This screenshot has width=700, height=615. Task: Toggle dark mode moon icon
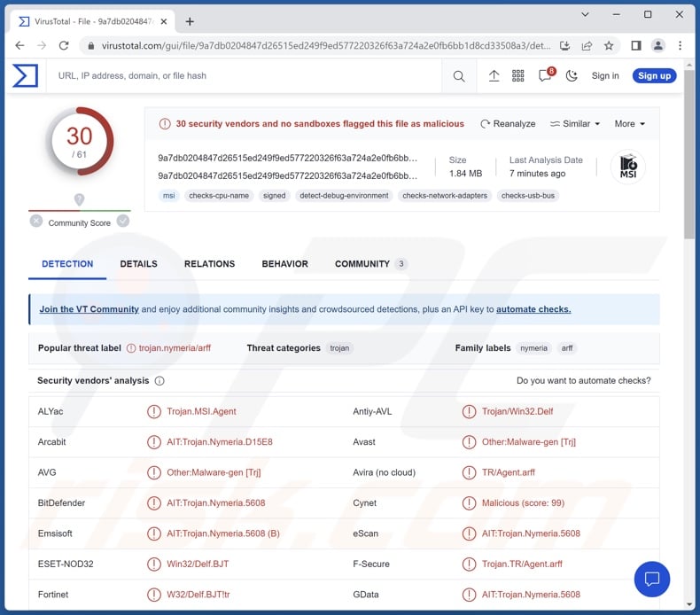click(572, 76)
